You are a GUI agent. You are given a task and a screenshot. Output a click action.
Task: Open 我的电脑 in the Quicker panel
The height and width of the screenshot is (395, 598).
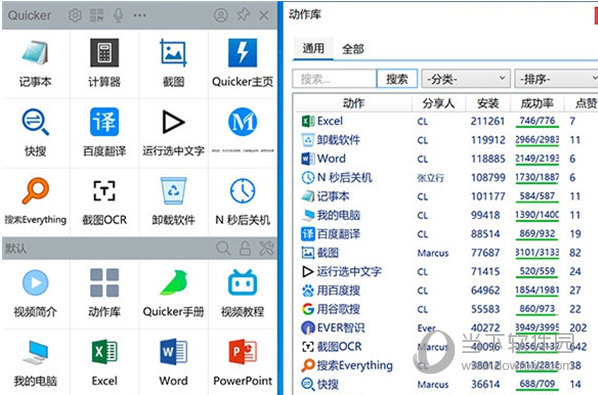tap(35, 363)
